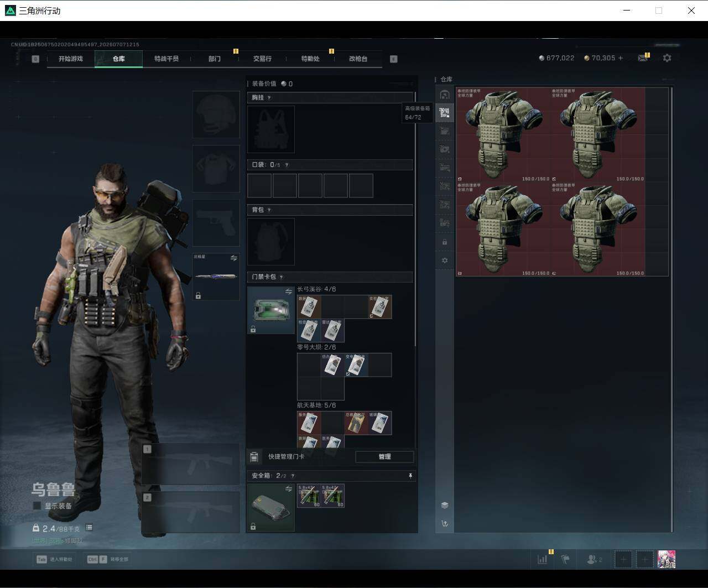Click the player avatar in bottom bar
Screen dimensions: 708x588
pyautogui.click(x=667, y=559)
